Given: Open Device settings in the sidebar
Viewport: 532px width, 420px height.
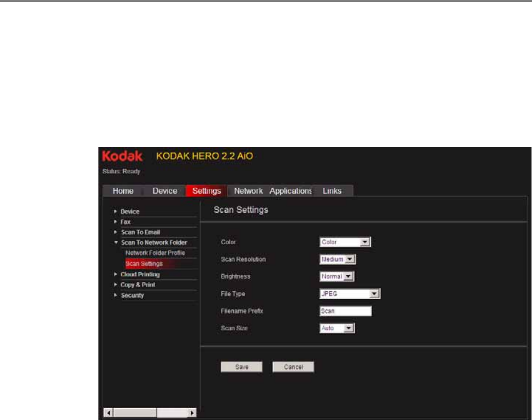Looking at the screenshot, I should (130, 211).
